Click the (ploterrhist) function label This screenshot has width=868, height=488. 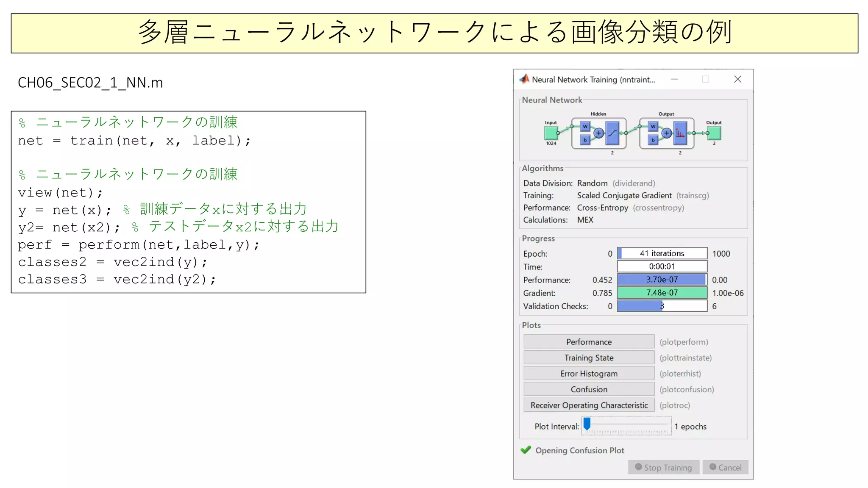[x=680, y=374]
